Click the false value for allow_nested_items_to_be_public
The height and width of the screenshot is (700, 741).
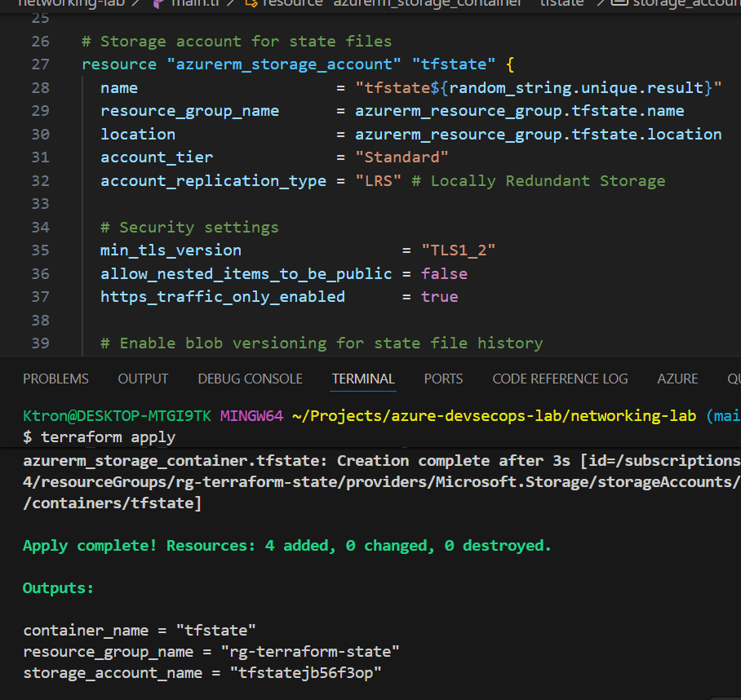coord(444,274)
